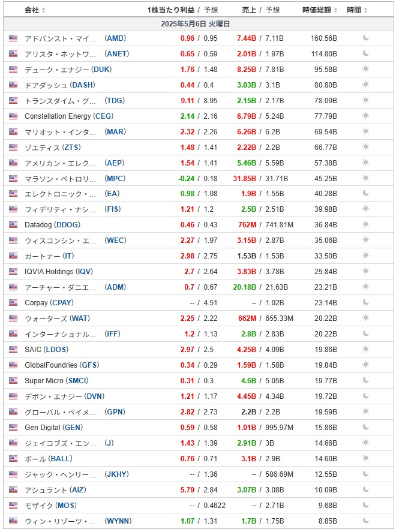Open the FIS ticker link

(x=113, y=209)
